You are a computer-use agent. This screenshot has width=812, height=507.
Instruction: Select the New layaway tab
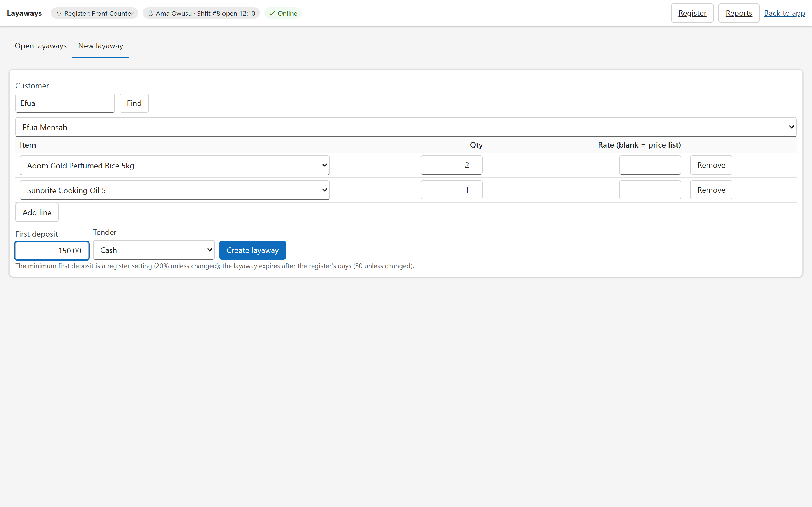(100, 46)
